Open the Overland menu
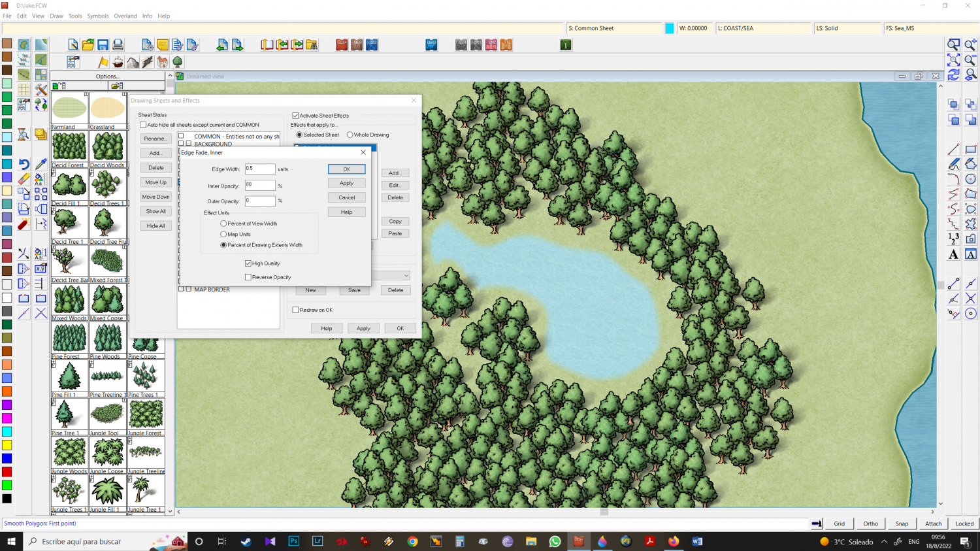The image size is (980, 551). pos(125,16)
